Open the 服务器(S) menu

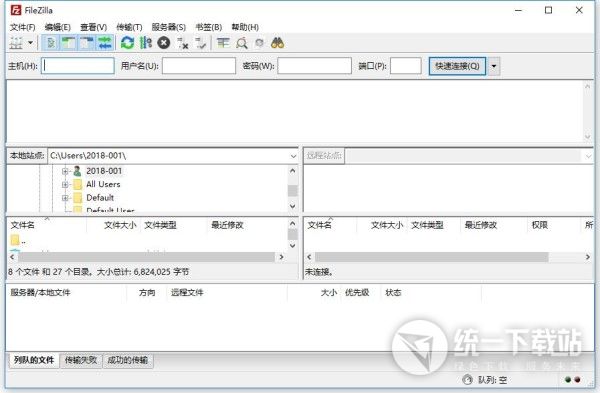click(x=168, y=27)
